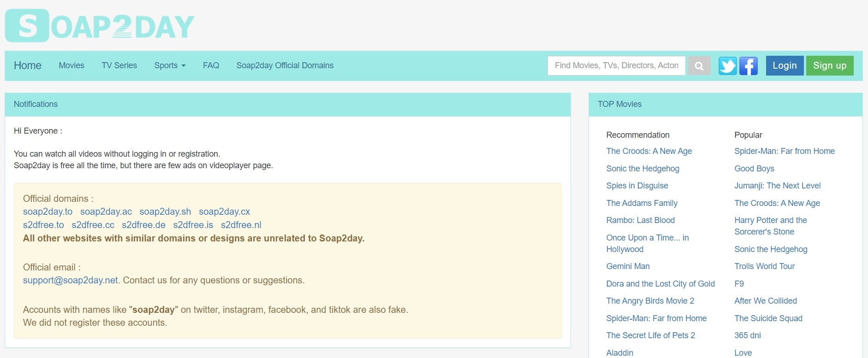Open Once Upon a Time... in Hollywood
The image size is (868, 358).
pos(648,243)
